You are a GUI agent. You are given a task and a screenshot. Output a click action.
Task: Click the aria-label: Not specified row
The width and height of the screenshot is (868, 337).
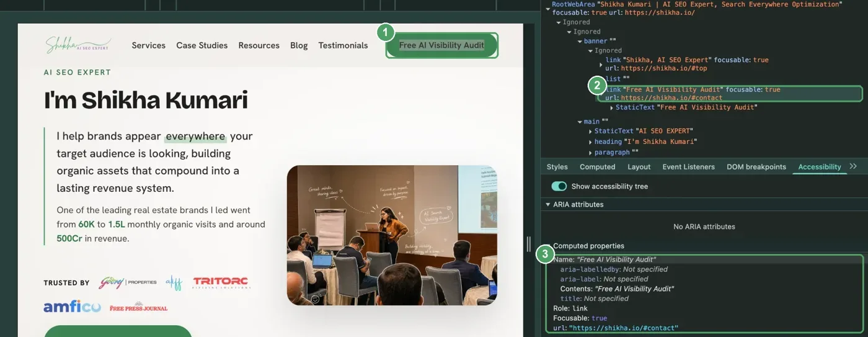click(x=604, y=279)
